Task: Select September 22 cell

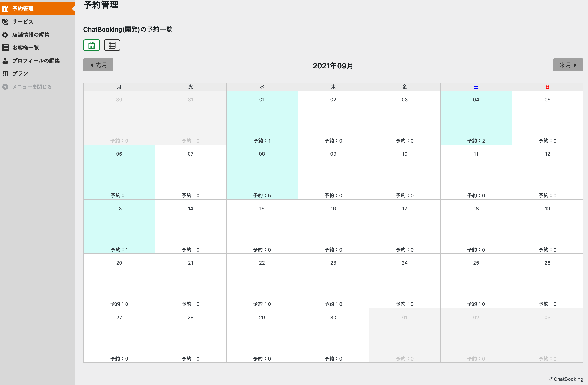Action: coord(262,281)
